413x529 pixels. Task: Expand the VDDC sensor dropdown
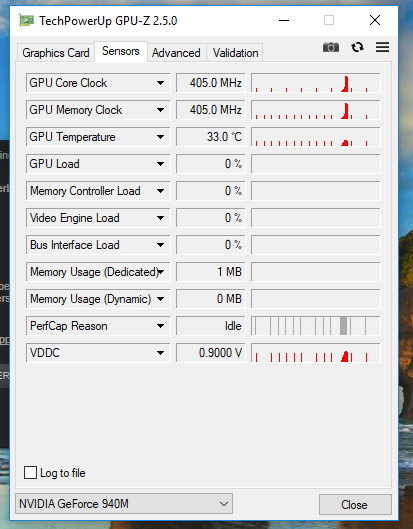coord(160,353)
